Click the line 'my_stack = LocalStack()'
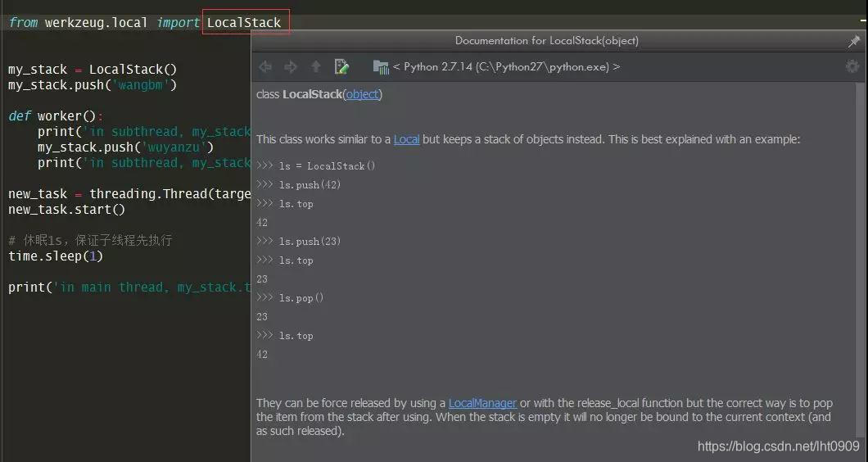The height and width of the screenshot is (462, 868). click(93, 70)
